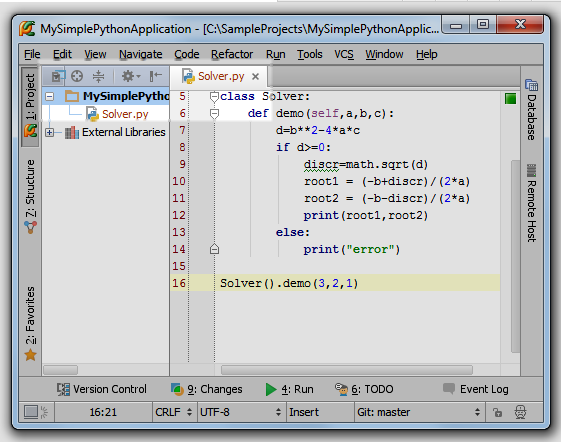Click the green inspection status square
Image resolution: width=561 pixels, height=442 pixels.
pos(511,98)
